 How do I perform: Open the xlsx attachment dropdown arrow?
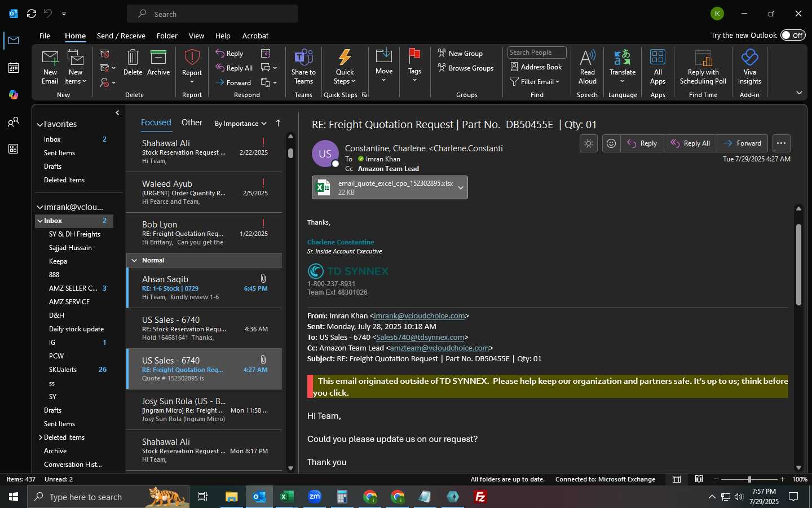[461, 188]
